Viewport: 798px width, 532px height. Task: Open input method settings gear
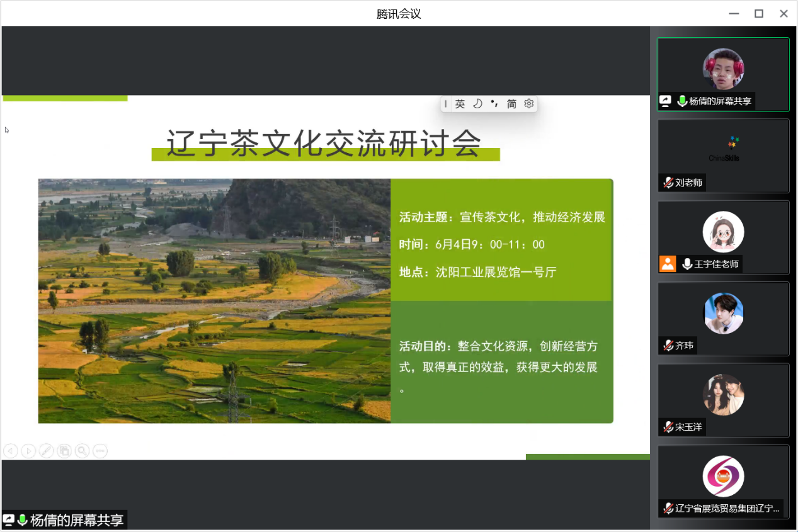(x=529, y=104)
